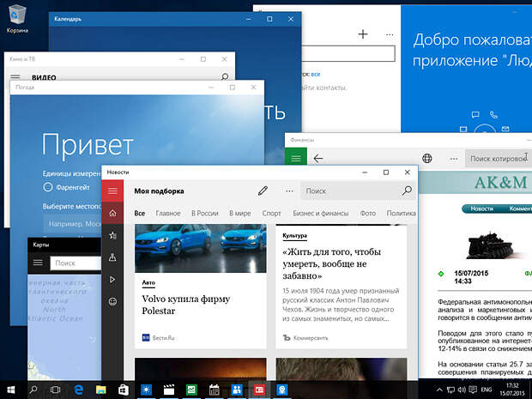Open the green hamburger menu in Финансы

coord(296,158)
